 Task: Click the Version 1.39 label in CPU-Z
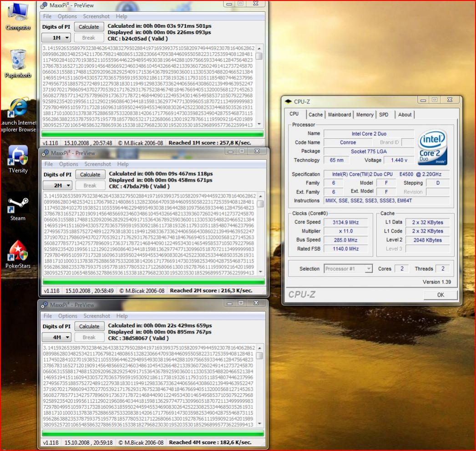(436, 282)
